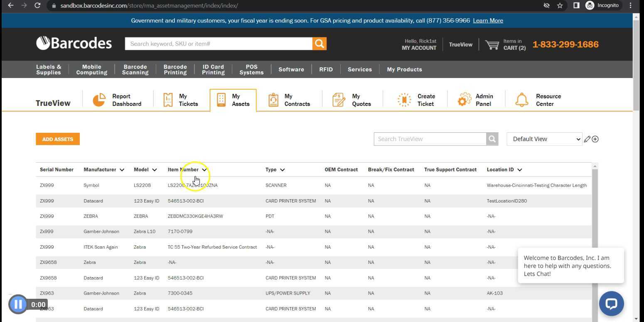Click the pencil edit view icon
Screen dimensions: 644x322
587,139
